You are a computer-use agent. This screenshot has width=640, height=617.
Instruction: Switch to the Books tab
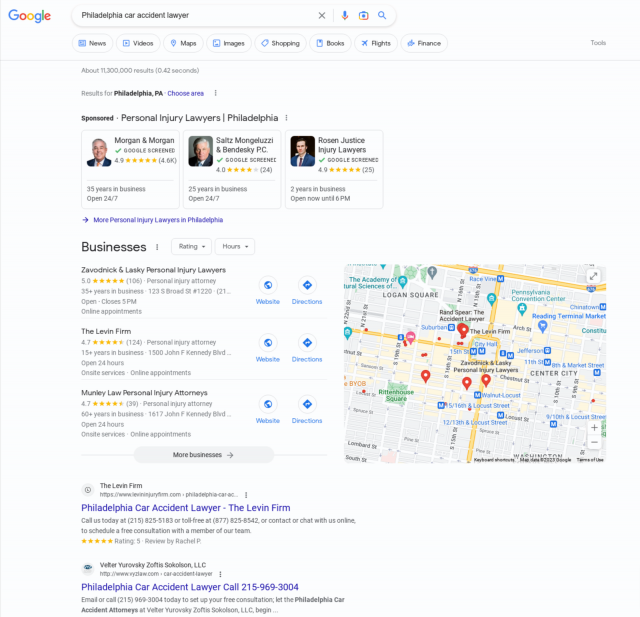coord(330,43)
